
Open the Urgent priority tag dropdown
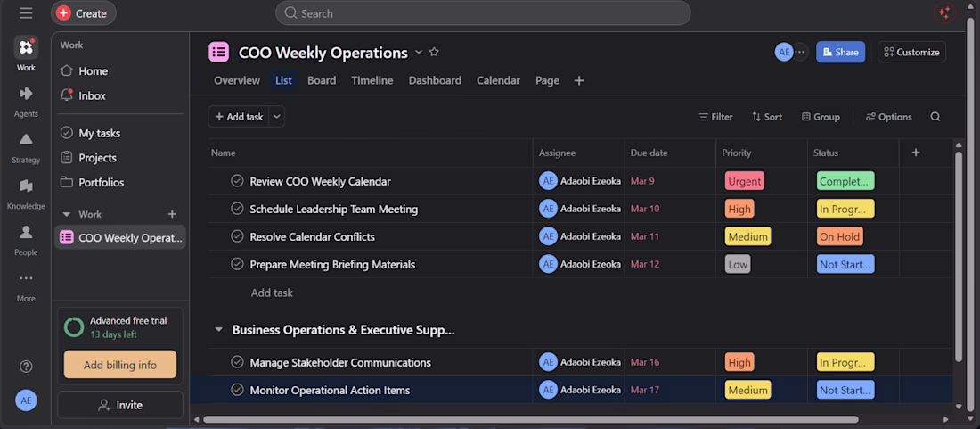coord(745,181)
